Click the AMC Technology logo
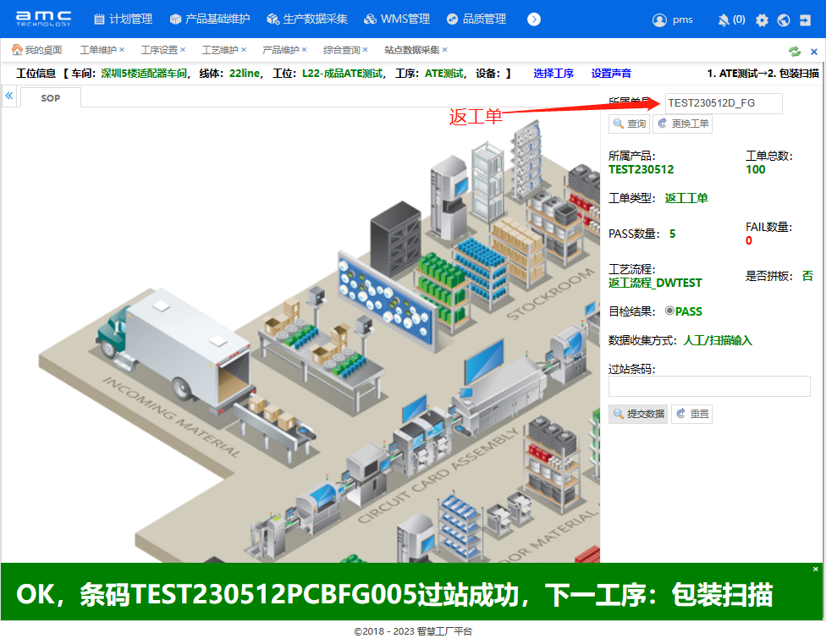The image size is (826, 644). pos(44,19)
